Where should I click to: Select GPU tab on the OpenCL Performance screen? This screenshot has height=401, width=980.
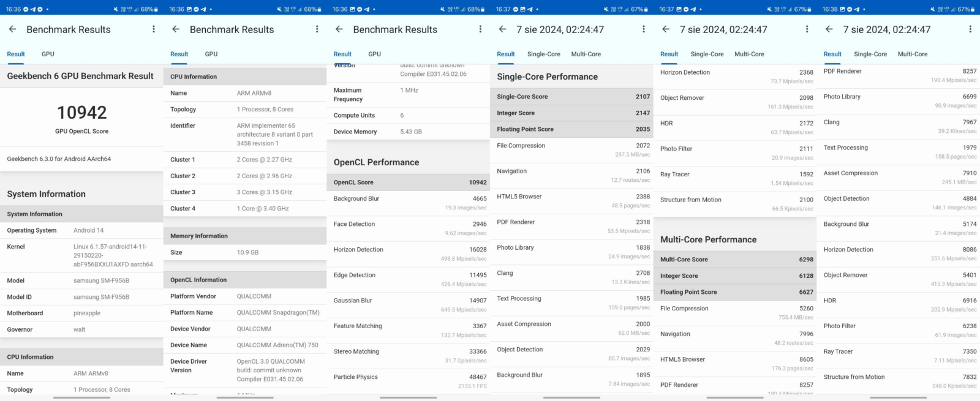click(x=374, y=54)
